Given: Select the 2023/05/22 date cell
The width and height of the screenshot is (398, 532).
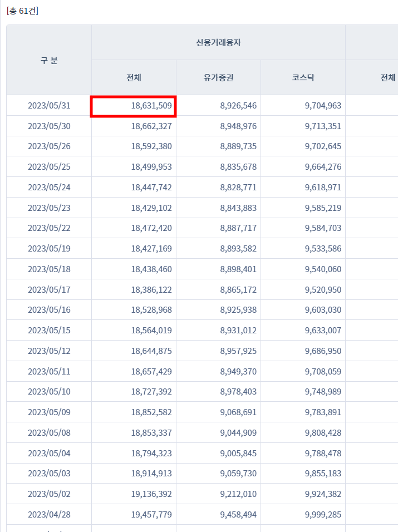Looking at the screenshot, I should click(x=49, y=228).
